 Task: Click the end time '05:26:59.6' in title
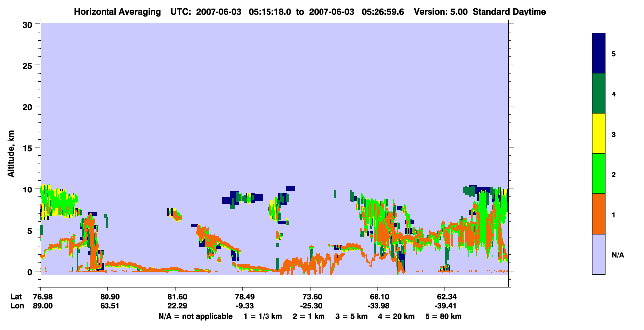pyautogui.click(x=383, y=12)
